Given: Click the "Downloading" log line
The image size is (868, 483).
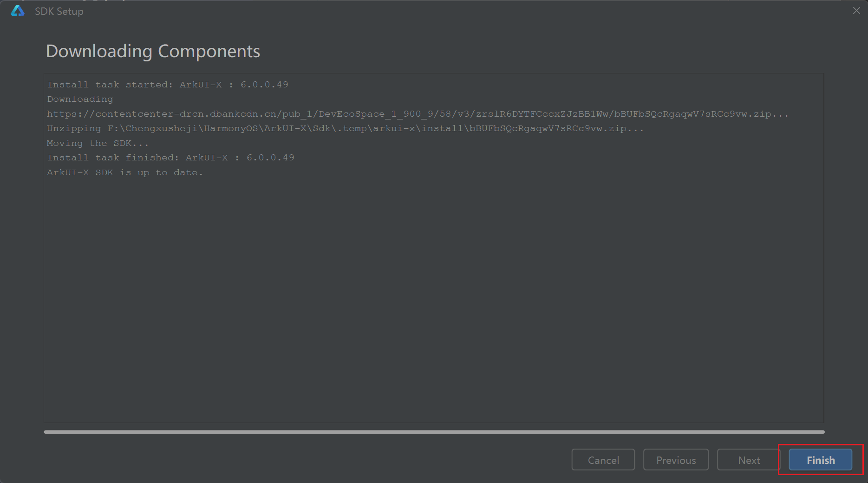Looking at the screenshot, I should [80, 99].
